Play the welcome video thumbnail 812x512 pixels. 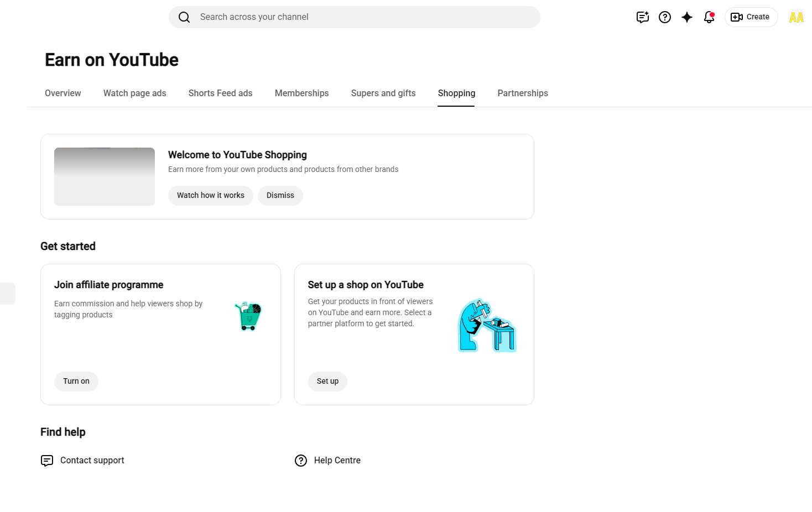pyautogui.click(x=105, y=177)
